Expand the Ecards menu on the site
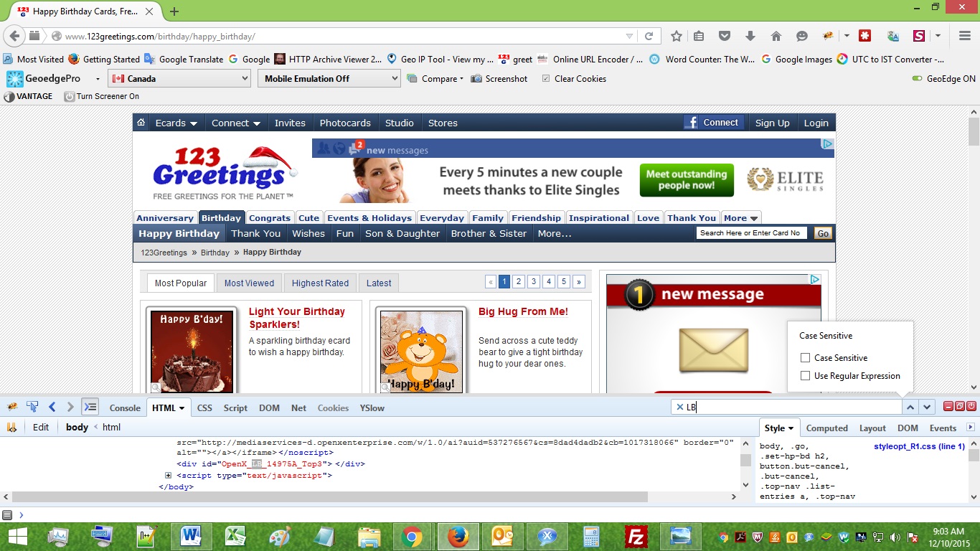Viewport: 980px width, 551px height. (x=176, y=123)
